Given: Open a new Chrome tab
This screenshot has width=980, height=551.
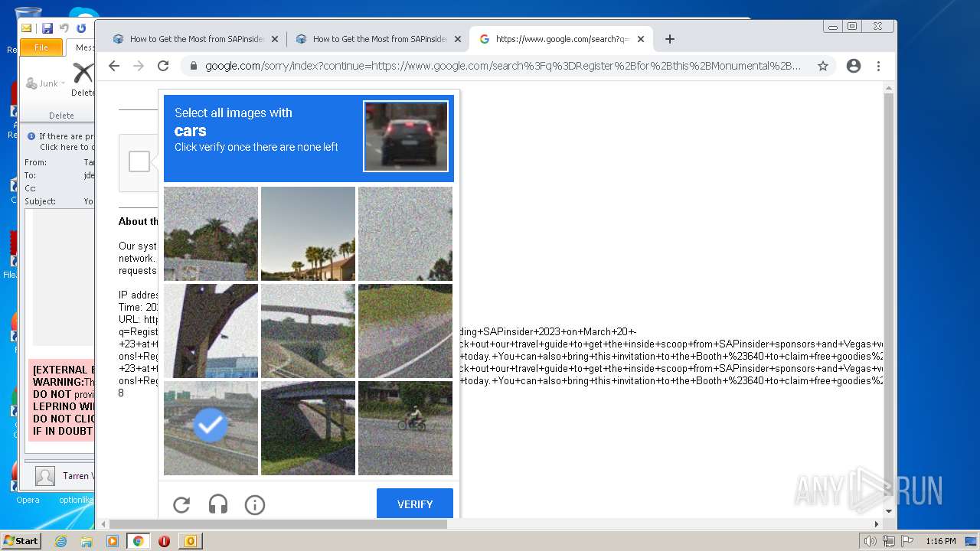Looking at the screenshot, I should [670, 39].
